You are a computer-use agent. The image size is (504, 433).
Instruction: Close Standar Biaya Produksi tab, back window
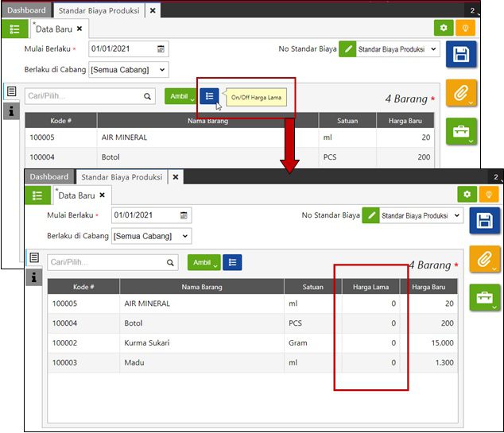click(153, 10)
